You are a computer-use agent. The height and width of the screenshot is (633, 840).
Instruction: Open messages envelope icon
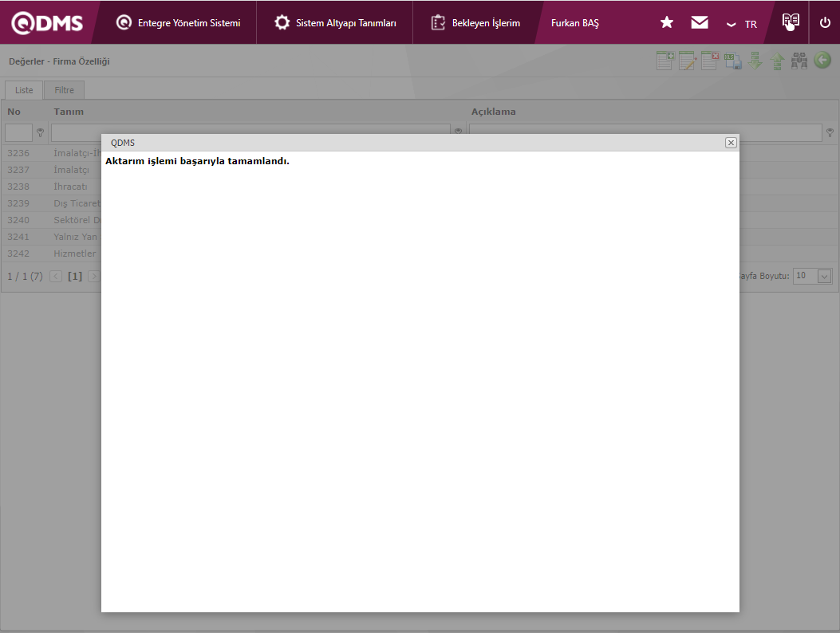pyautogui.click(x=699, y=22)
